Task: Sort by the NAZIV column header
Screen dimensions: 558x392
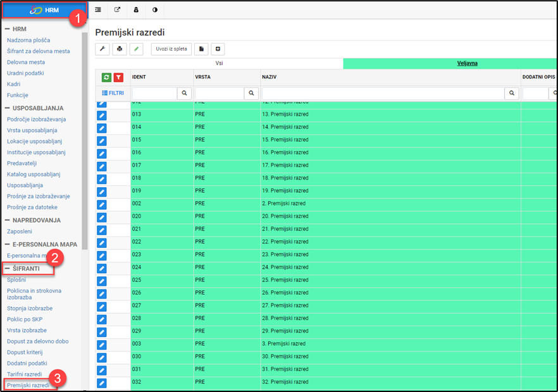Action: coord(270,77)
